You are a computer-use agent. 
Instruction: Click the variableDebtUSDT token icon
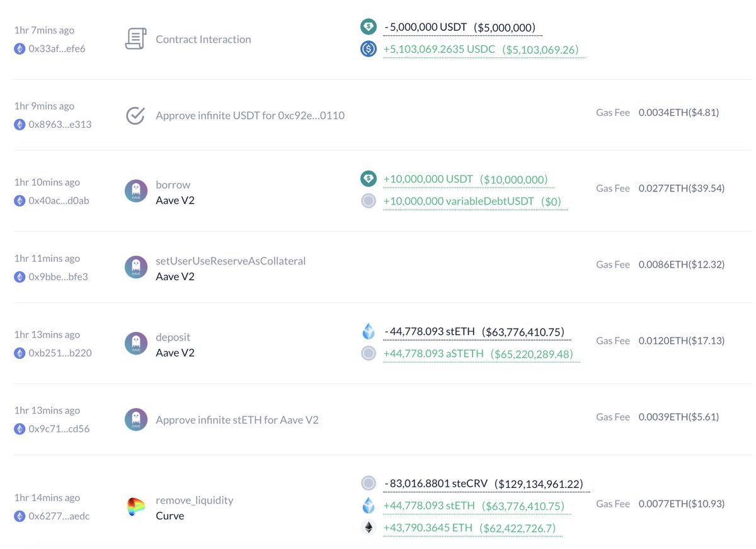[x=368, y=202]
